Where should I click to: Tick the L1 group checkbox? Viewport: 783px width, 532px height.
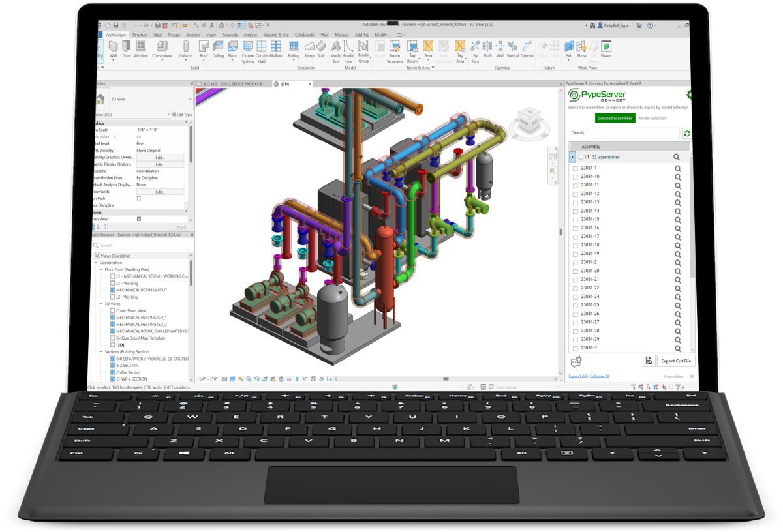coord(581,157)
